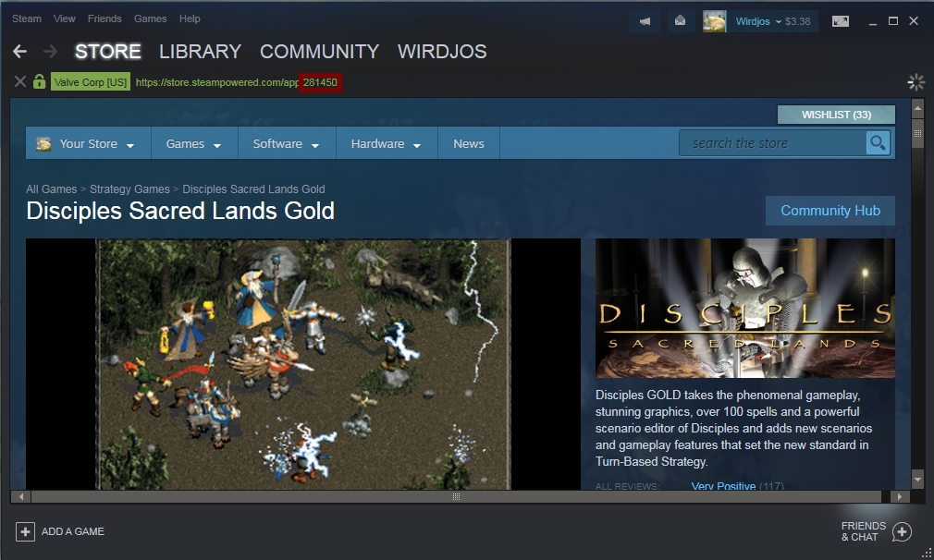Screen dimensions: 934x560
Task: Switch to Big Picture mode icon
Action: click(x=841, y=21)
